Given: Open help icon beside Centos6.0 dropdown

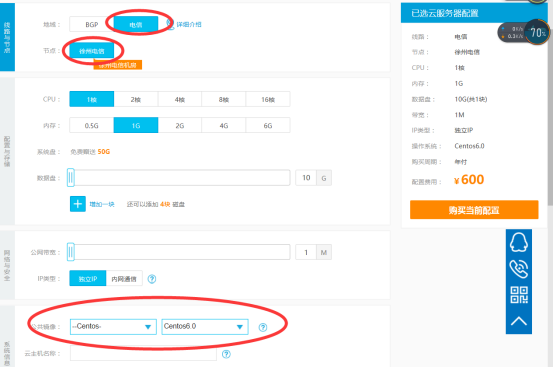Looking at the screenshot, I should click(x=263, y=327).
